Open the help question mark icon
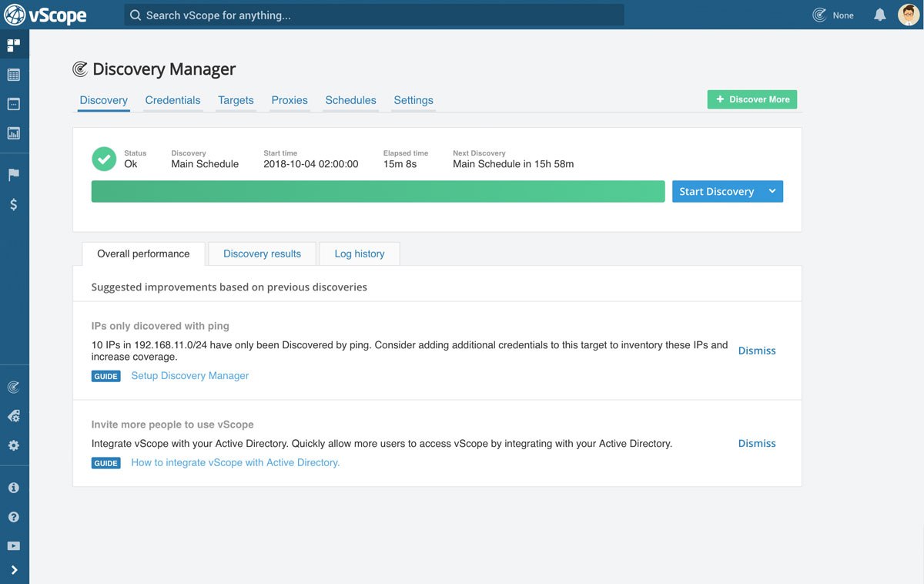Image resolution: width=924 pixels, height=584 pixels. (x=14, y=517)
